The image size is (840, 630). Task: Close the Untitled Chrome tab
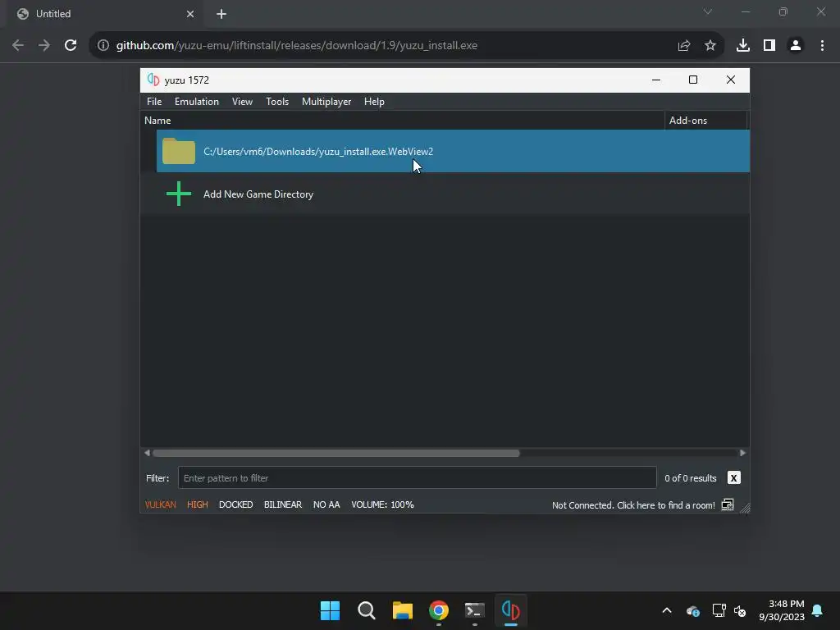point(190,14)
